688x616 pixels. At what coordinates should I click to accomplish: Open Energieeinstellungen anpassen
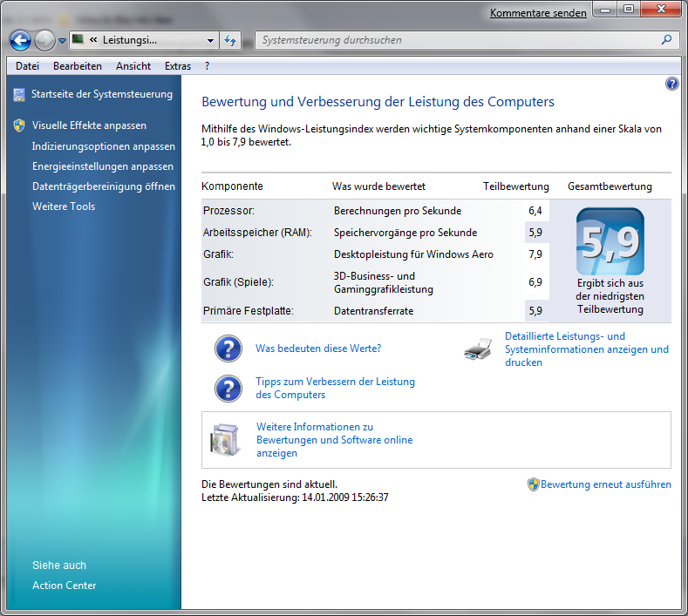coord(103,166)
